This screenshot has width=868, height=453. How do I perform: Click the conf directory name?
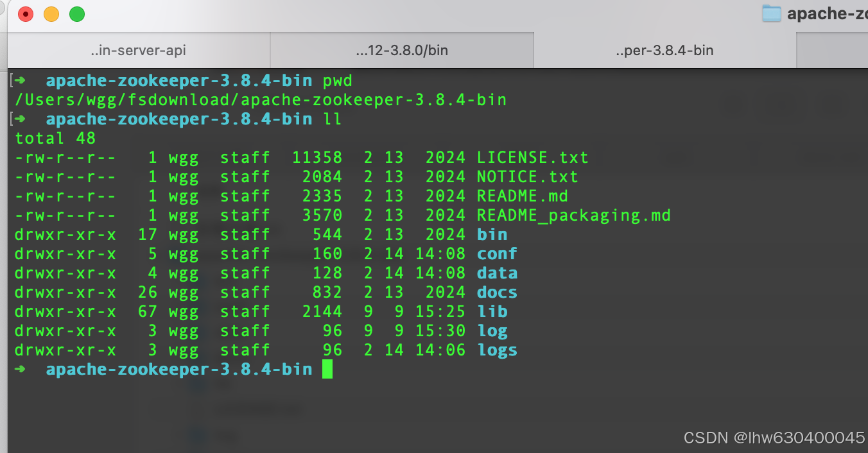click(x=497, y=254)
